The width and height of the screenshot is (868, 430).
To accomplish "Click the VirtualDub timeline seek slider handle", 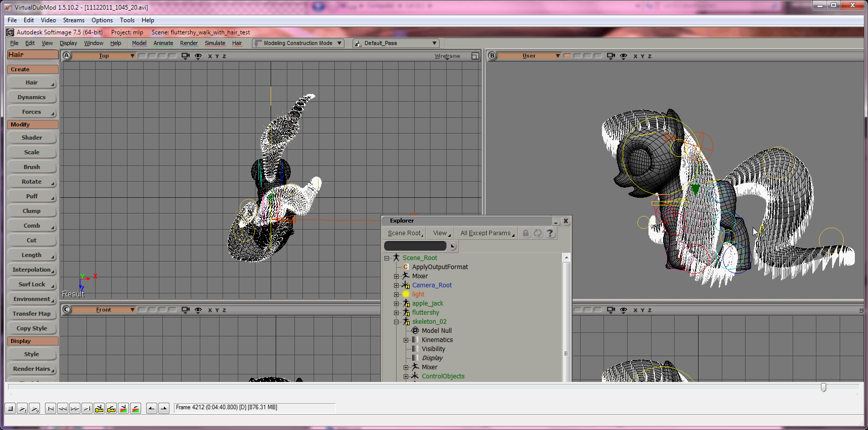I will point(823,388).
